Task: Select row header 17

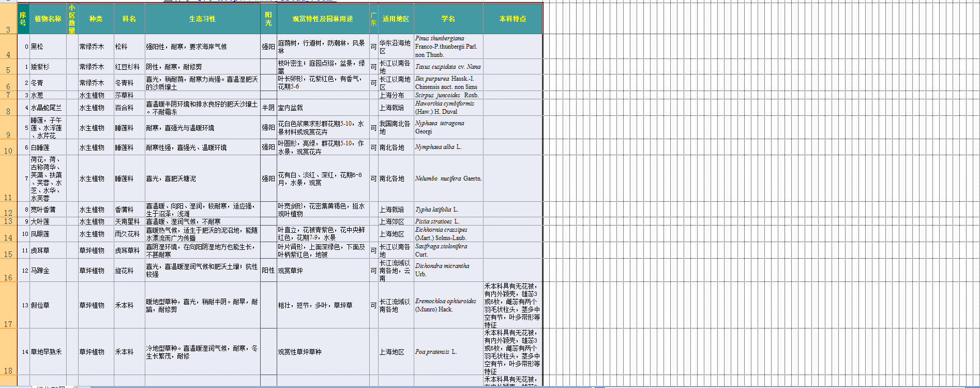Action: coord(8,305)
